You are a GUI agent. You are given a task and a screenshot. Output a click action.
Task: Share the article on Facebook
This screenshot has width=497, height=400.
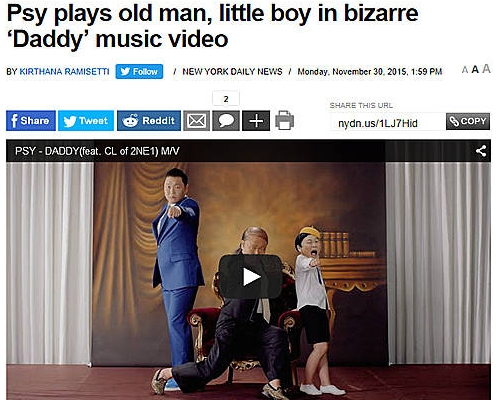coord(31,120)
